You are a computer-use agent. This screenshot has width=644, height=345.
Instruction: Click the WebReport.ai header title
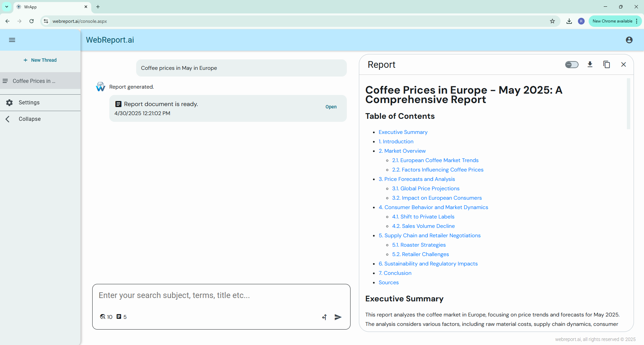110,40
